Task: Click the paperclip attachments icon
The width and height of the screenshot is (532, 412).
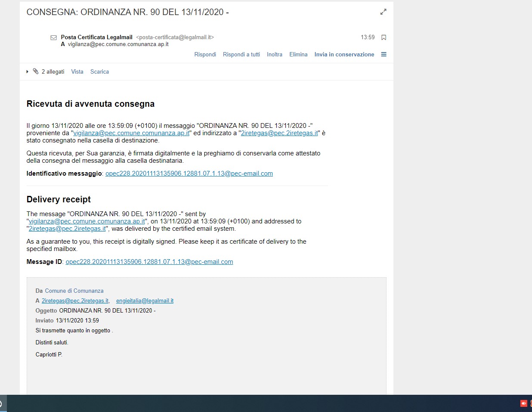Action: pos(36,71)
